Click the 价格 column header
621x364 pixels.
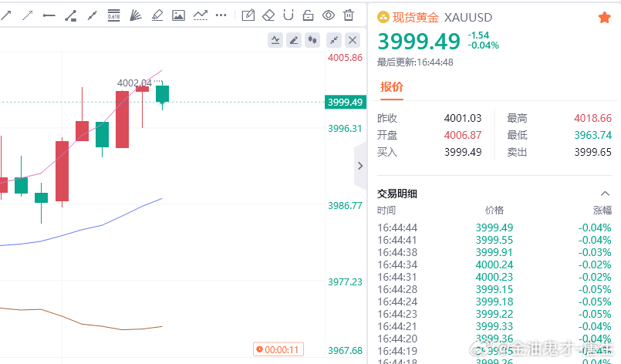point(494,211)
